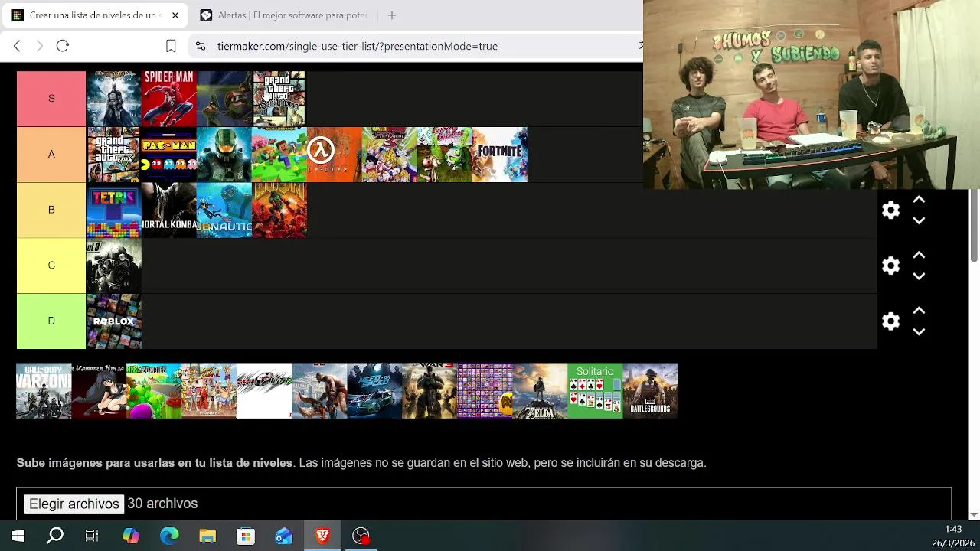980x551 pixels.
Task: Switch to Brave browser on taskbar
Action: (x=322, y=536)
